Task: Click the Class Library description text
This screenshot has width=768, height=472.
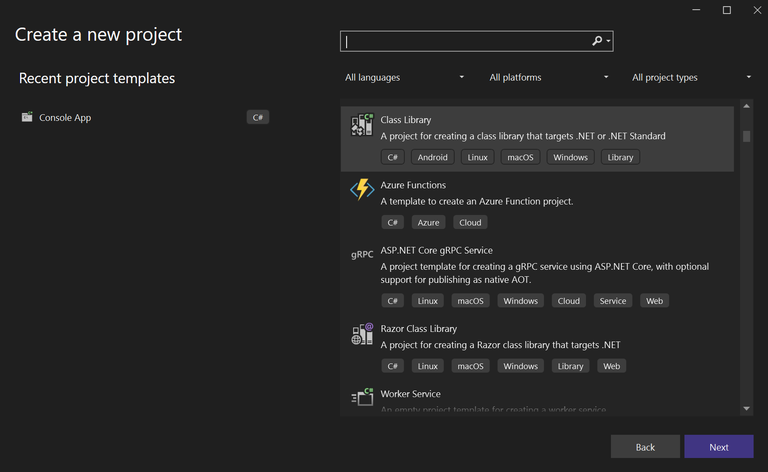Action: pos(523,136)
